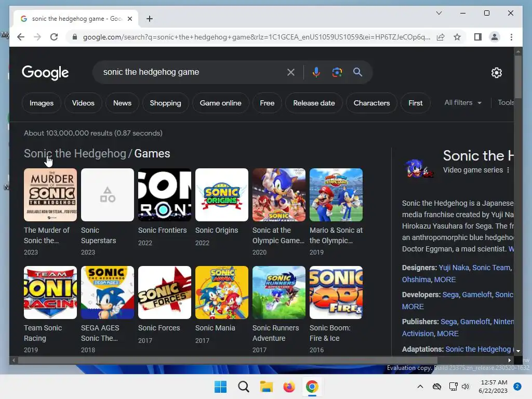The image size is (532, 399).
Task: Open Chrome three-dot menu
Action: coord(511,37)
